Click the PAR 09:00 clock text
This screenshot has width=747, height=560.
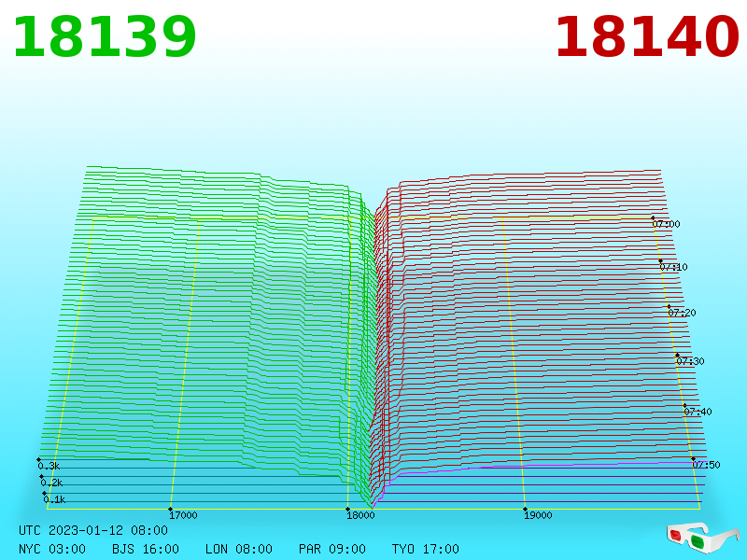tap(332, 549)
